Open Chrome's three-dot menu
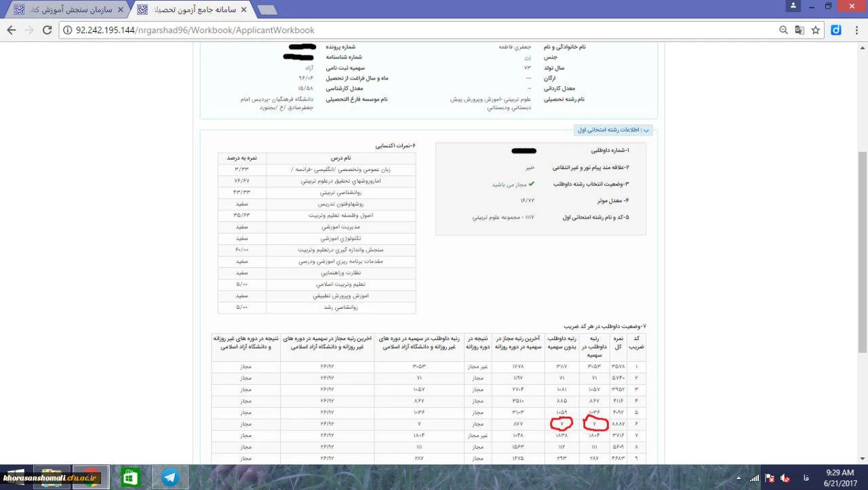Screen dimensions: 868x490 (x=855, y=30)
